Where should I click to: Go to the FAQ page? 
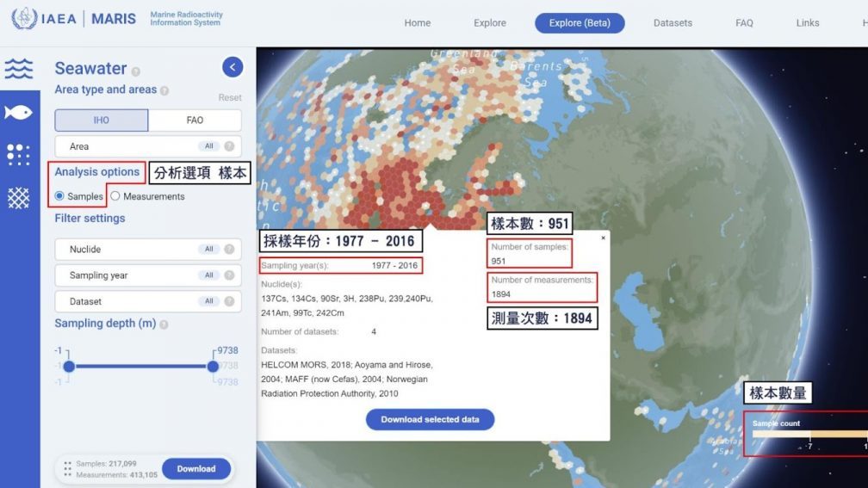pos(744,23)
